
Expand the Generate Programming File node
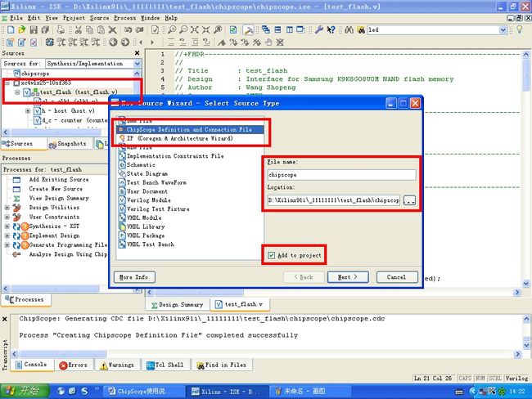(7, 244)
